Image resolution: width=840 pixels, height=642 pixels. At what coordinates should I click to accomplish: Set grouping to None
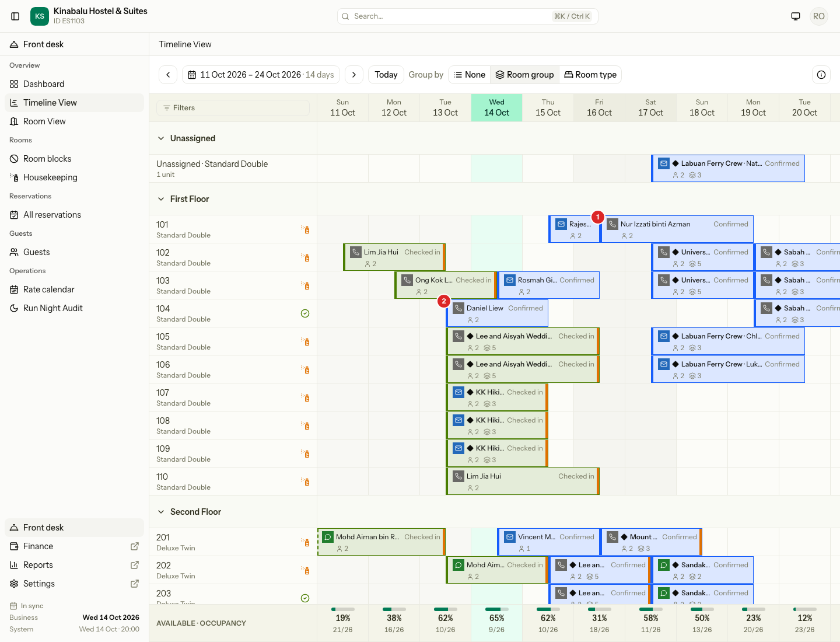pos(470,75)
